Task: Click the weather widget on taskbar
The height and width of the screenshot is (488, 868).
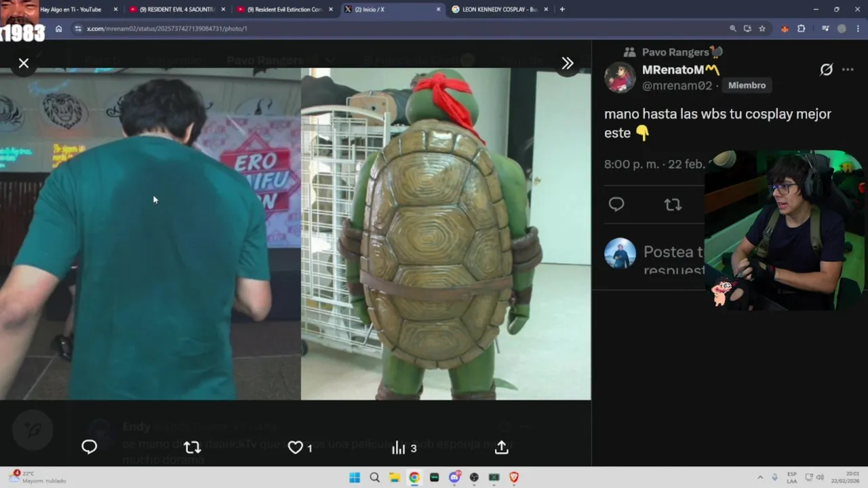Action: (38, 477)
